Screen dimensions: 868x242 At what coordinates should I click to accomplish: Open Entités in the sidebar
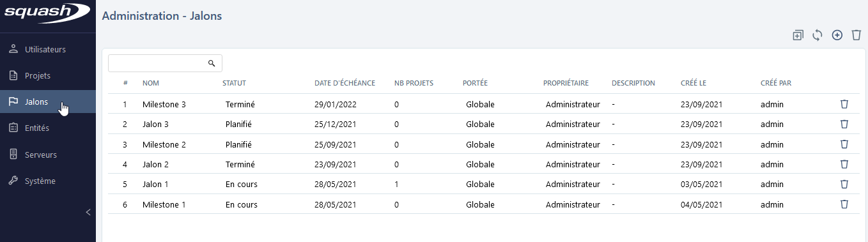48,128
